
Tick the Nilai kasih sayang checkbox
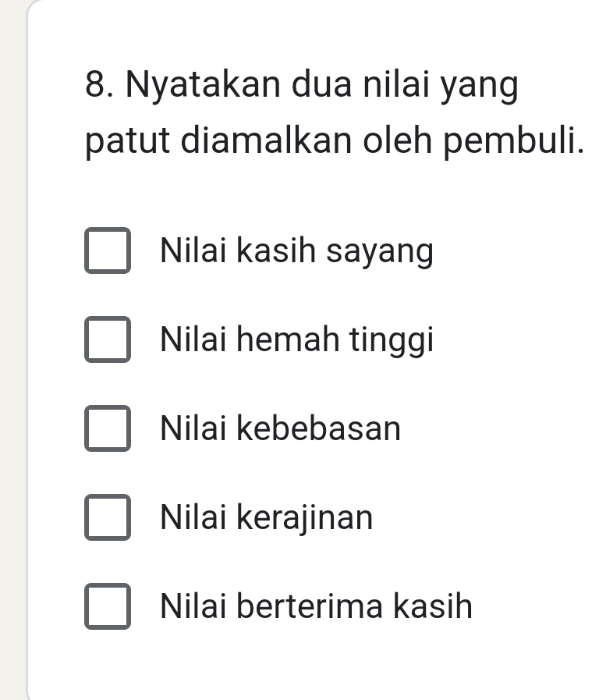pos(108,251)
